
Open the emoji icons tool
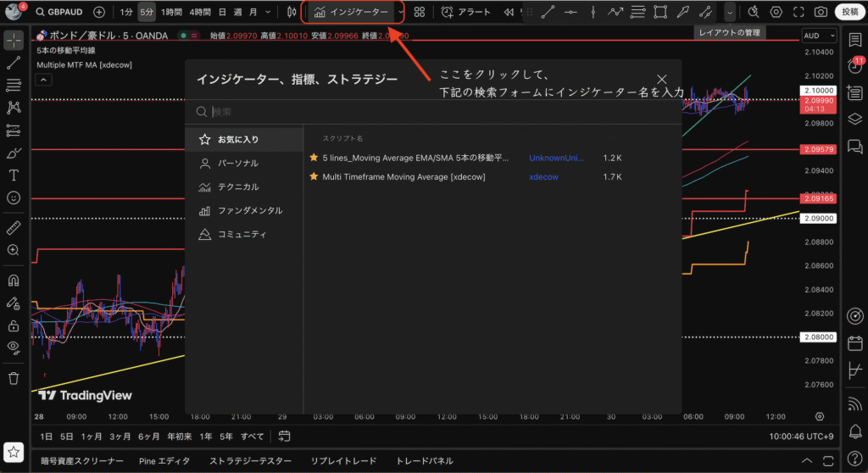14,198
